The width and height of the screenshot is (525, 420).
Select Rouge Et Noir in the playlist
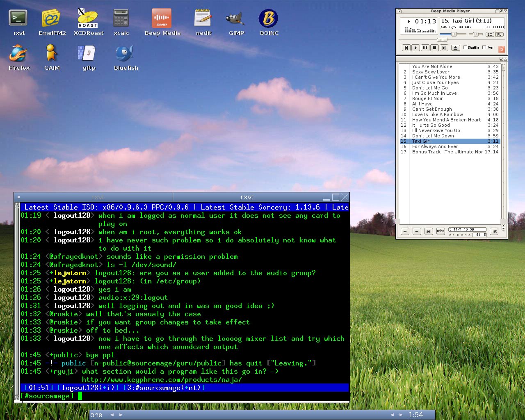coord(427,98)
